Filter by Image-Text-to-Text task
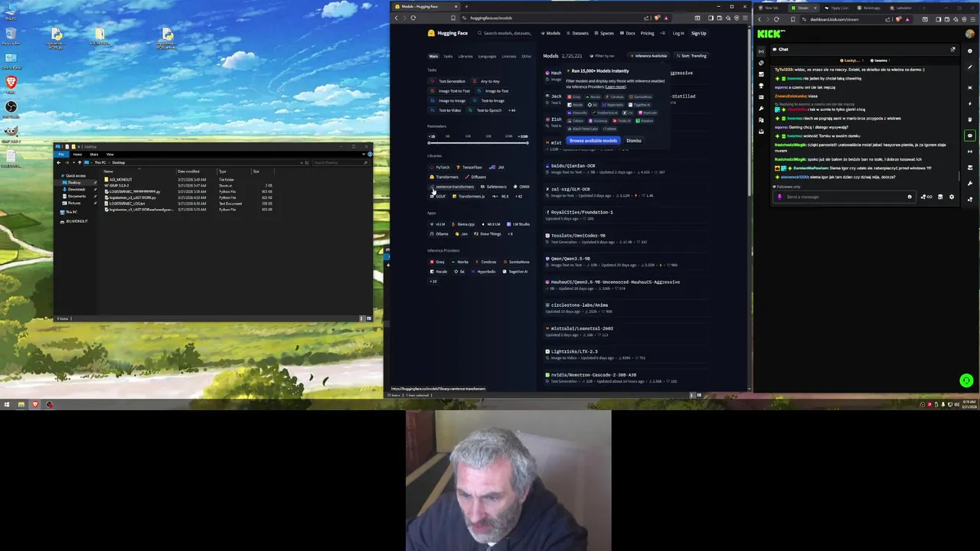The image size is (980, 551). (450, 91)
